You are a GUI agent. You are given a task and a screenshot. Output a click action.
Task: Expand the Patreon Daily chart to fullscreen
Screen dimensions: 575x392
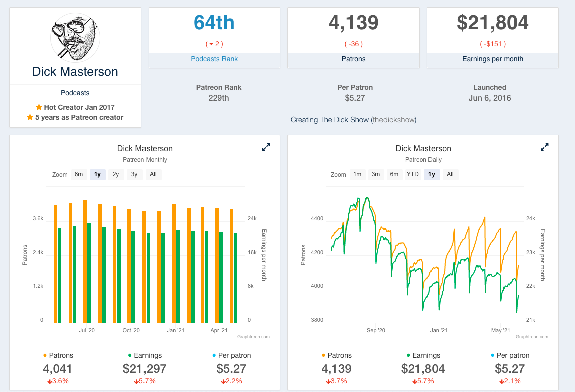click(x=545, y=147)
